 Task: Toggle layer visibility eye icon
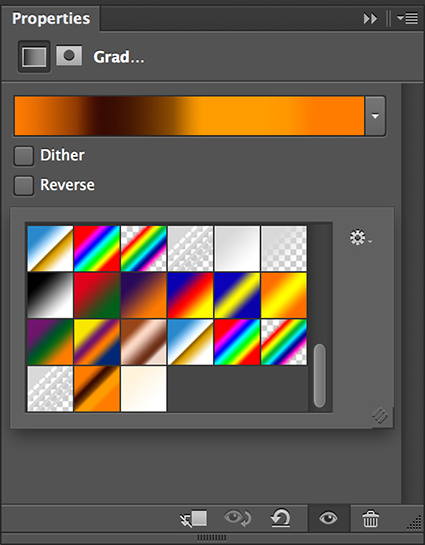pyautogui.click(x=328, y=519)
